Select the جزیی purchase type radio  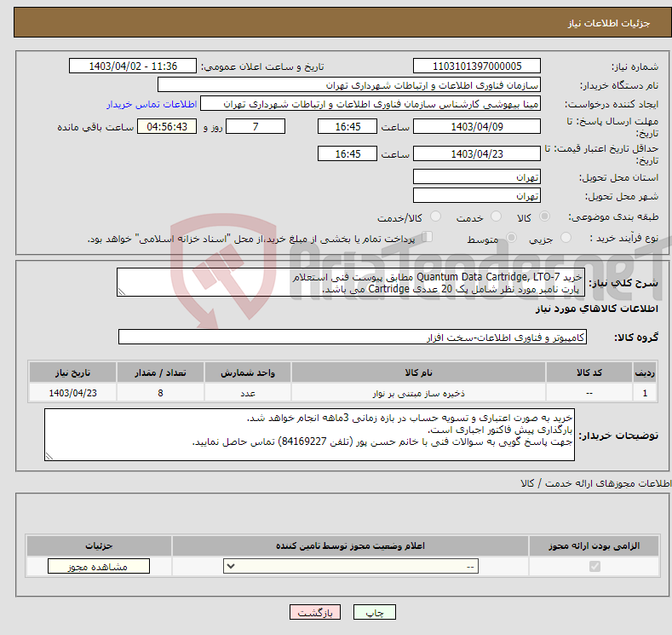coord(566,237)
